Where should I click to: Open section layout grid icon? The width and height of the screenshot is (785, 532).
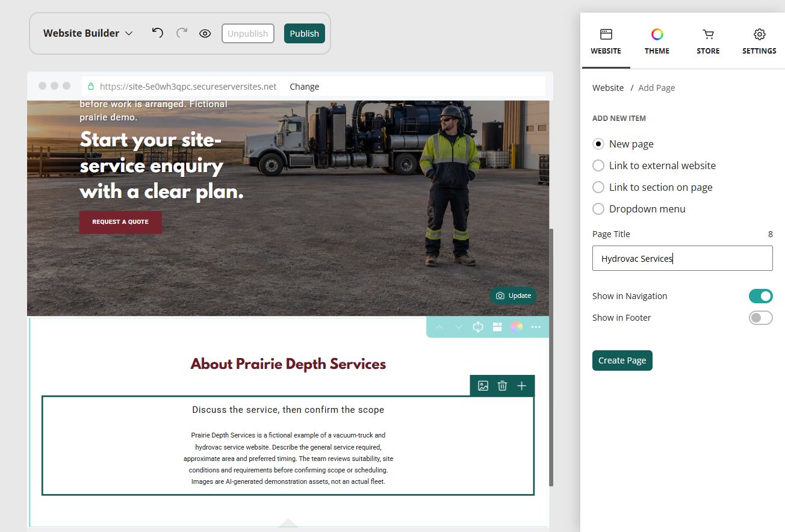(497, 327)
